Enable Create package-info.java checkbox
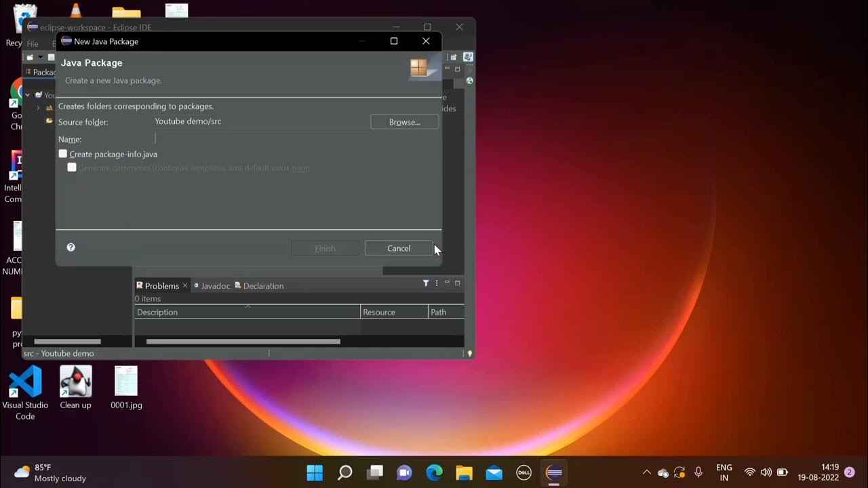The height and width of the screenshot is (488, 868). [63, 154]
